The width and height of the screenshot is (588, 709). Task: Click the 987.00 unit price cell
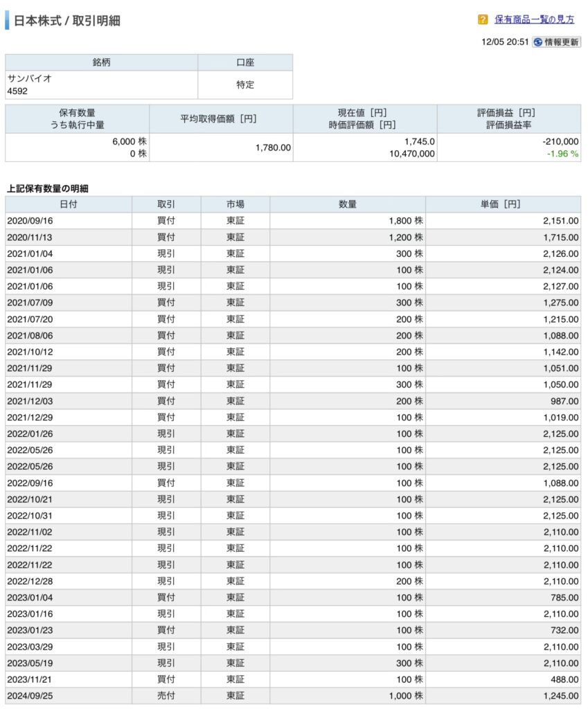(x=564, y=402)
